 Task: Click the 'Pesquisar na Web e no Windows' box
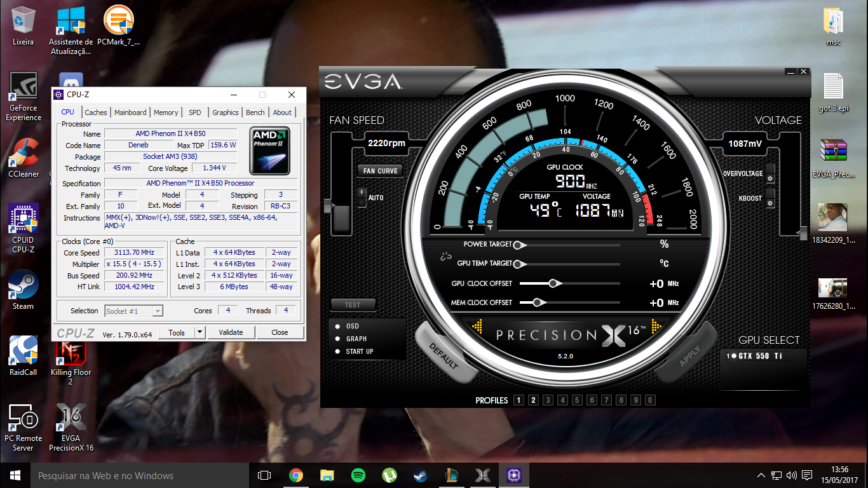pyautogui.click(x=140, y=475)
